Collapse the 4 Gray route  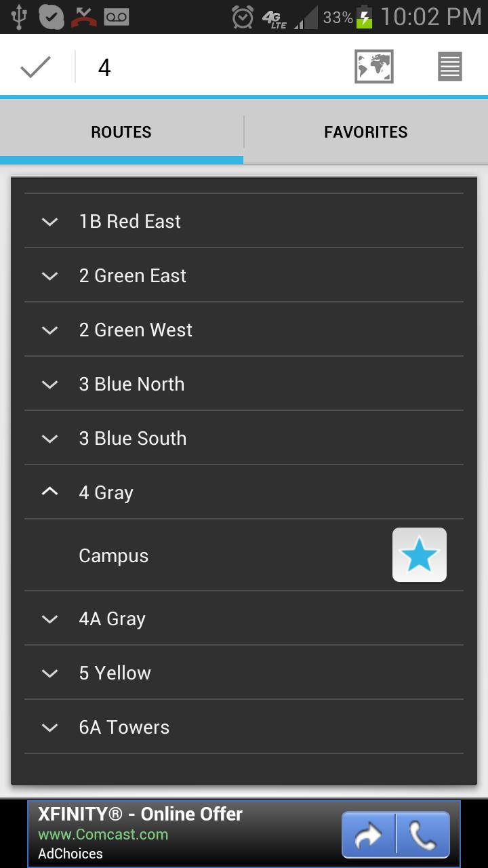49,492
